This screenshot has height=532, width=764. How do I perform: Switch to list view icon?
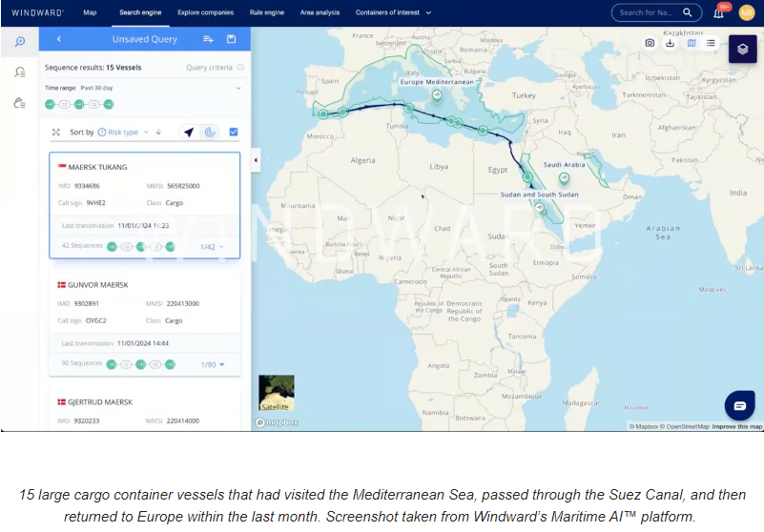click(x=711, y=43)
